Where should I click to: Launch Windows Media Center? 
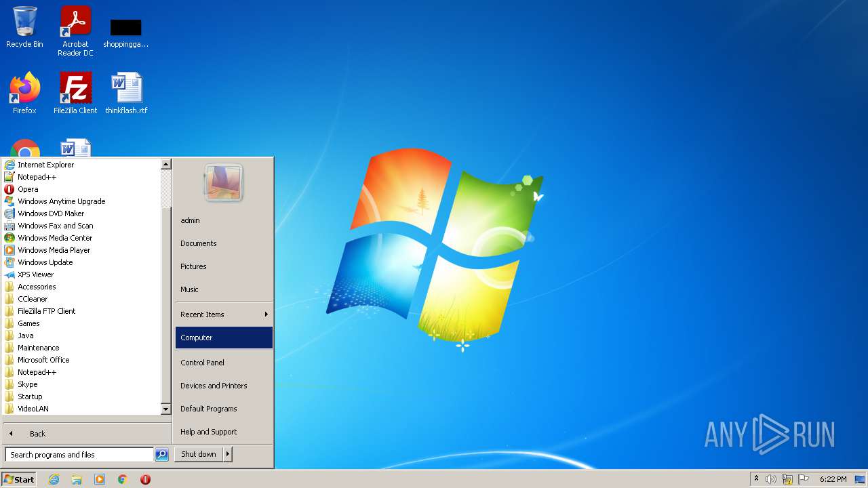[x=81, y=238]
